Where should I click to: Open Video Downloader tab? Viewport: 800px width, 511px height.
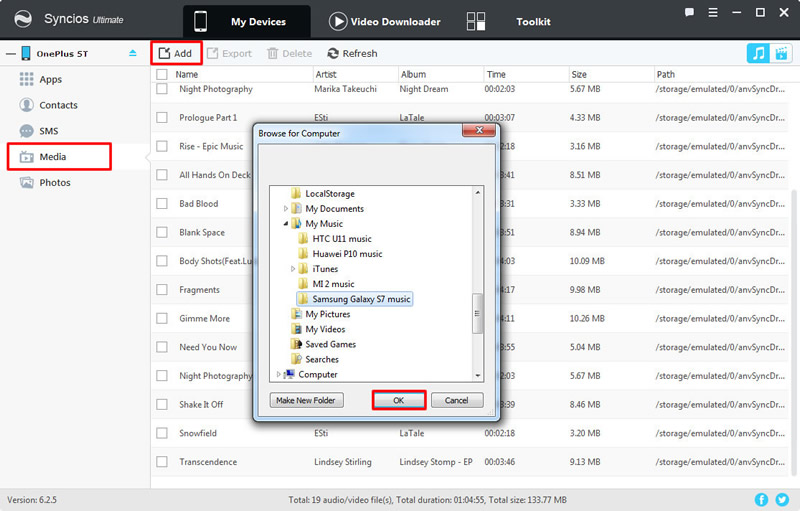coord(385,21)
